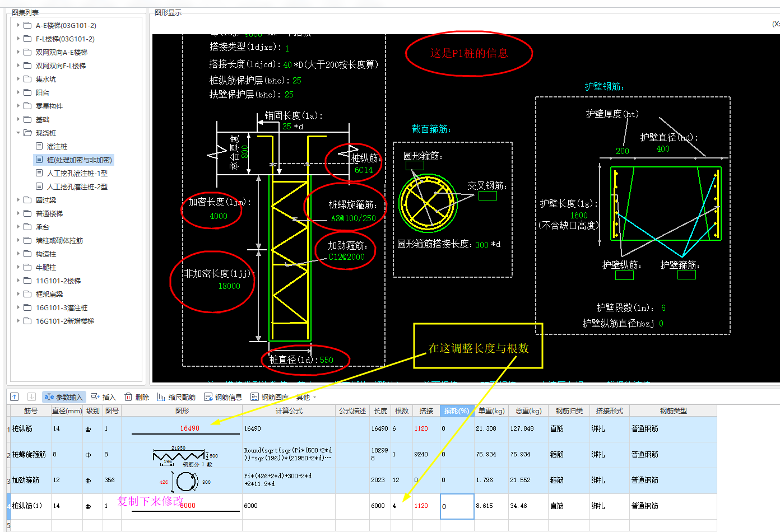Screen dimensions: 780x532
Task: Click the 桩纵筋 value 6C14
Action: pos(364,170)
